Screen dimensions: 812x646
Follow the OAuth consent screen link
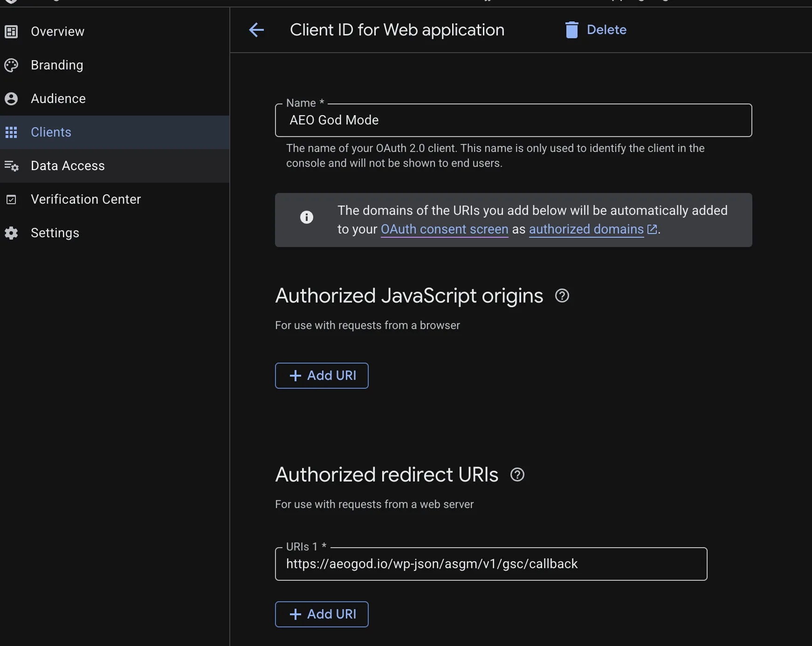pos(444,229)
